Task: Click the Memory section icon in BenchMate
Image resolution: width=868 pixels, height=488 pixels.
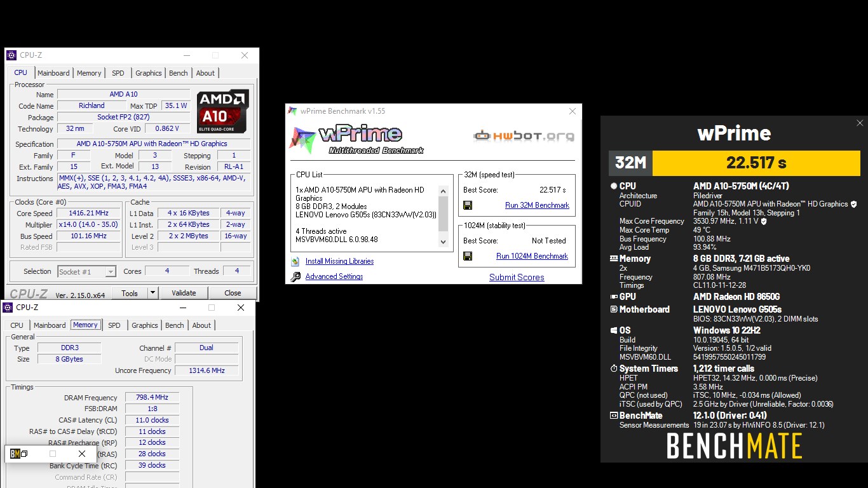Action: (613, 259)
